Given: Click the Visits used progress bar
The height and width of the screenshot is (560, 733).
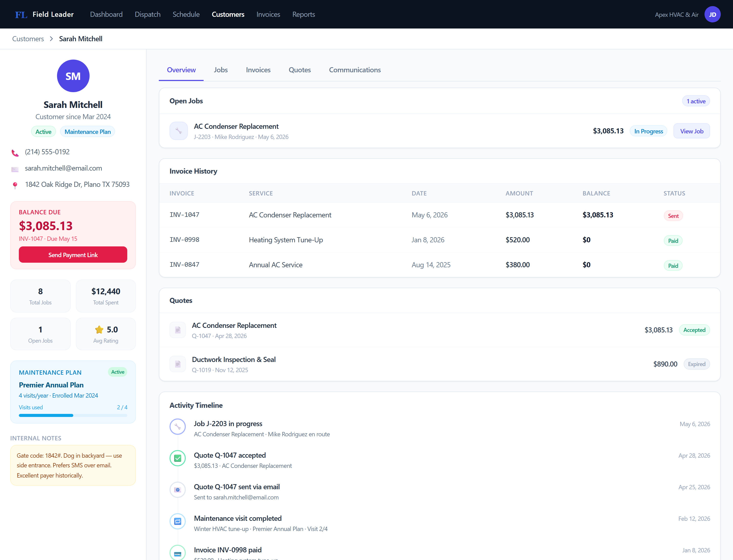Looking at the screenshot, I should (x=73, y=415).
